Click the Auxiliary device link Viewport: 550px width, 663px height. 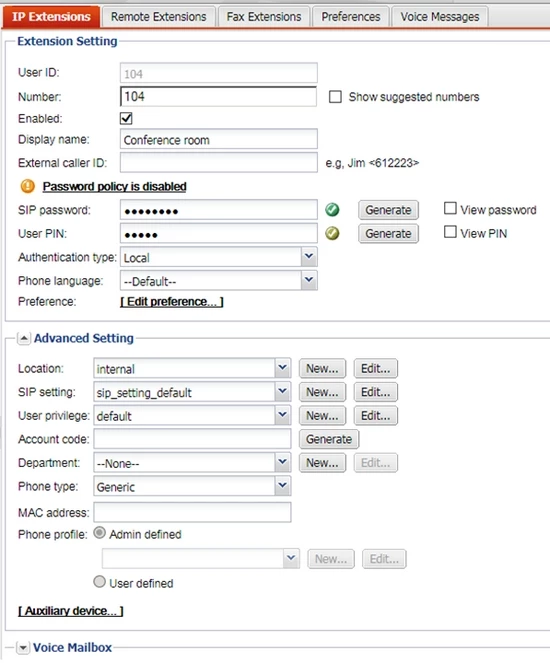click(x=71, y=611)
